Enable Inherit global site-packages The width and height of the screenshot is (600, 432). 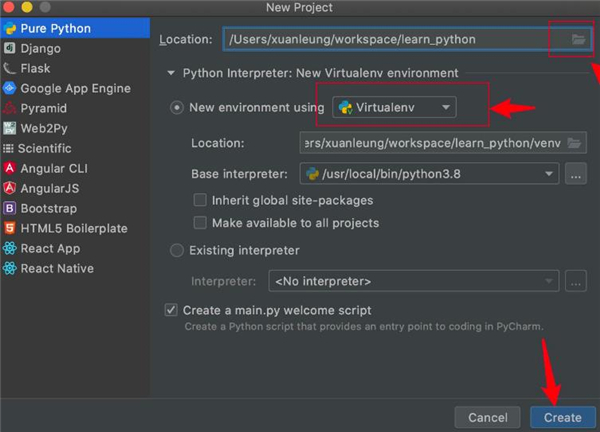click(x=200, y=200)
